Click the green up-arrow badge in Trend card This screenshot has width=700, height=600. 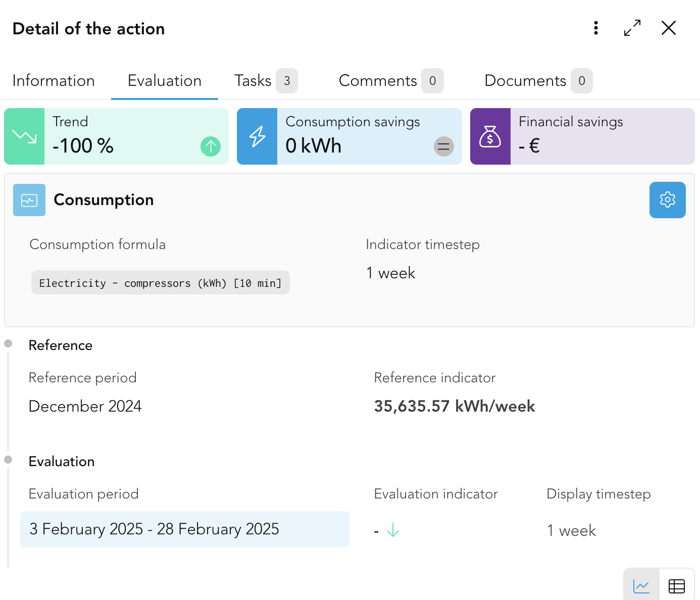[211, 147]
